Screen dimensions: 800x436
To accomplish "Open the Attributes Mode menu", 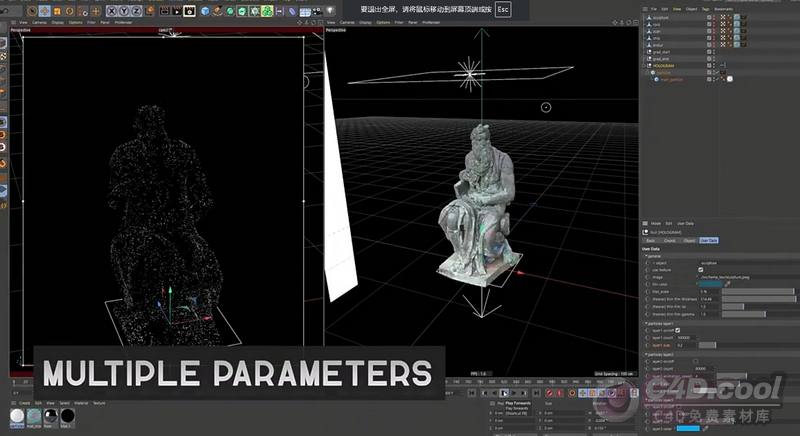I will click(x=656, y=223).
